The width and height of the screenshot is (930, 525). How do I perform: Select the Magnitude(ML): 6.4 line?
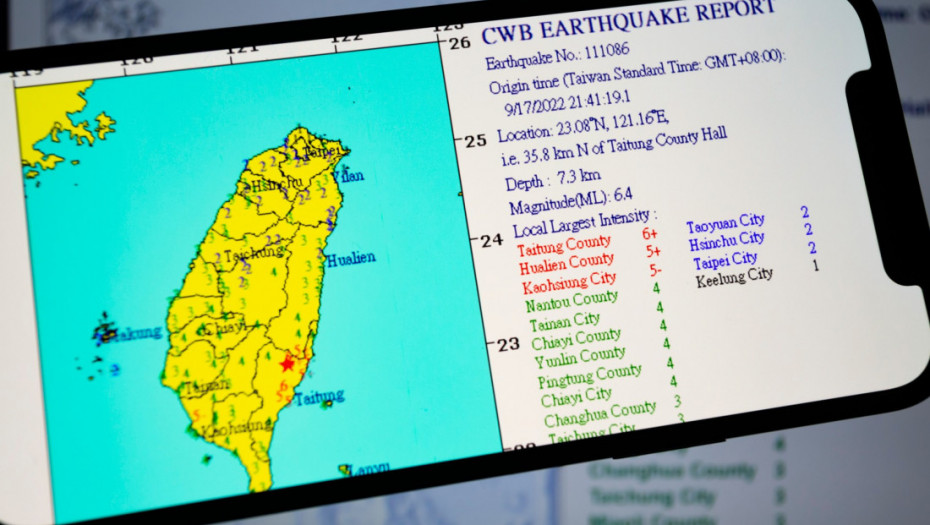coord(570,202)
